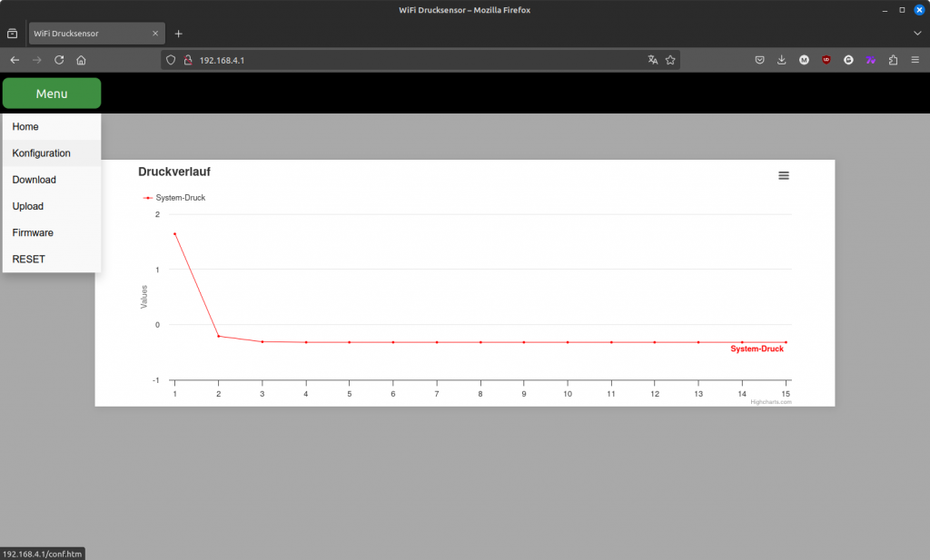930x560 pixels.
Task: Select the Download menu entry
Action: (35, 180)
